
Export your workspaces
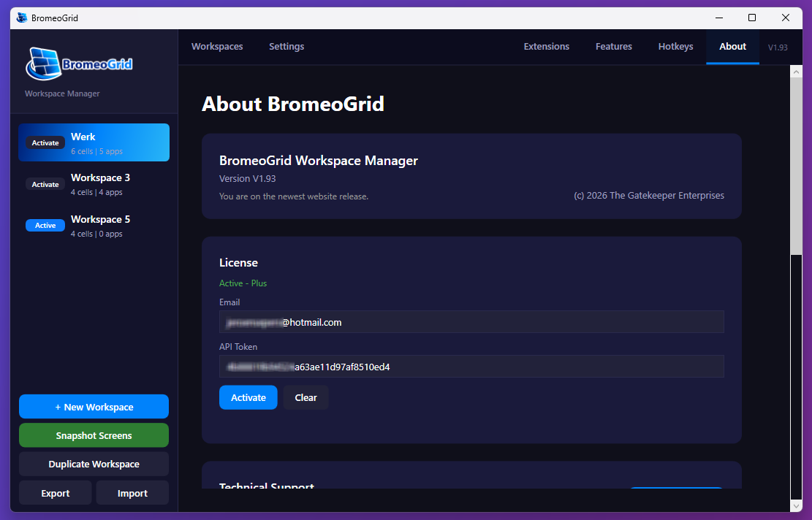tap(55, 492)
